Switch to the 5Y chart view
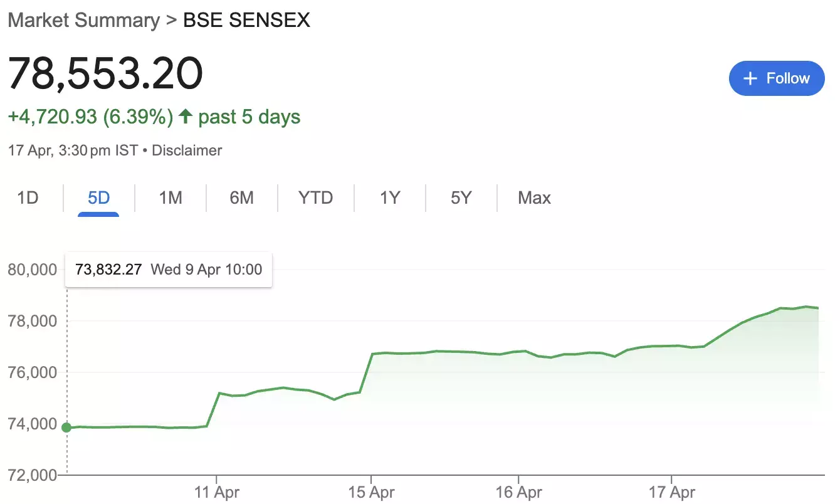This screenshot has width=840, height=504. (x=461, y=197)
